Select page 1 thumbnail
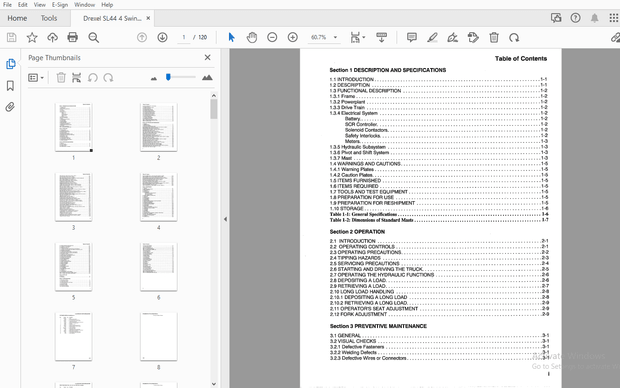 click(x=74, y=127)
